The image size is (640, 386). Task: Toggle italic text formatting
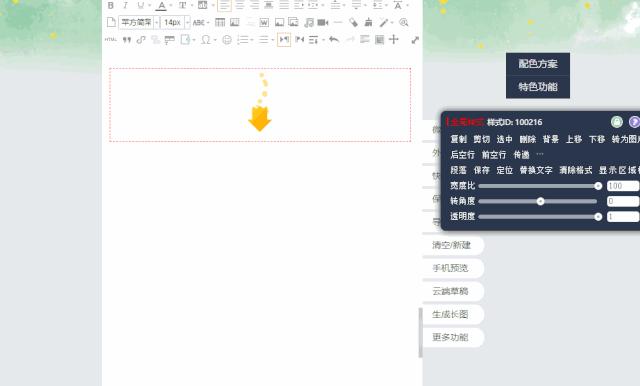pos(126,5)
